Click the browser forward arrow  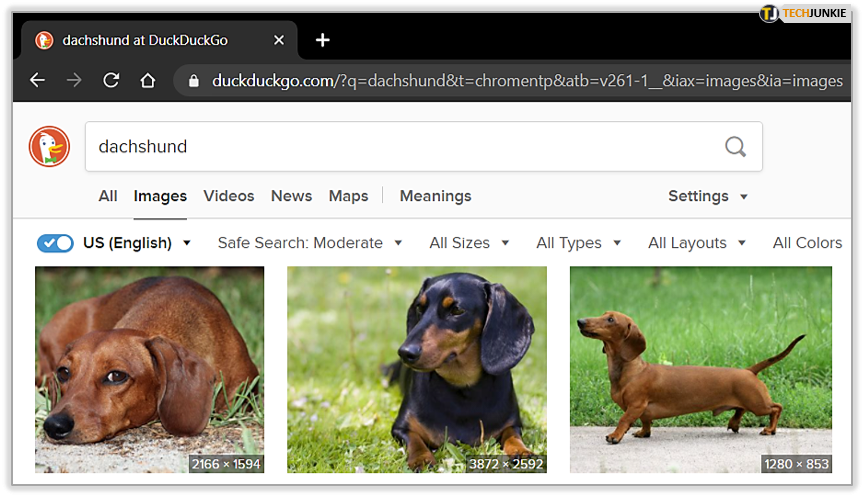point(74,80)
